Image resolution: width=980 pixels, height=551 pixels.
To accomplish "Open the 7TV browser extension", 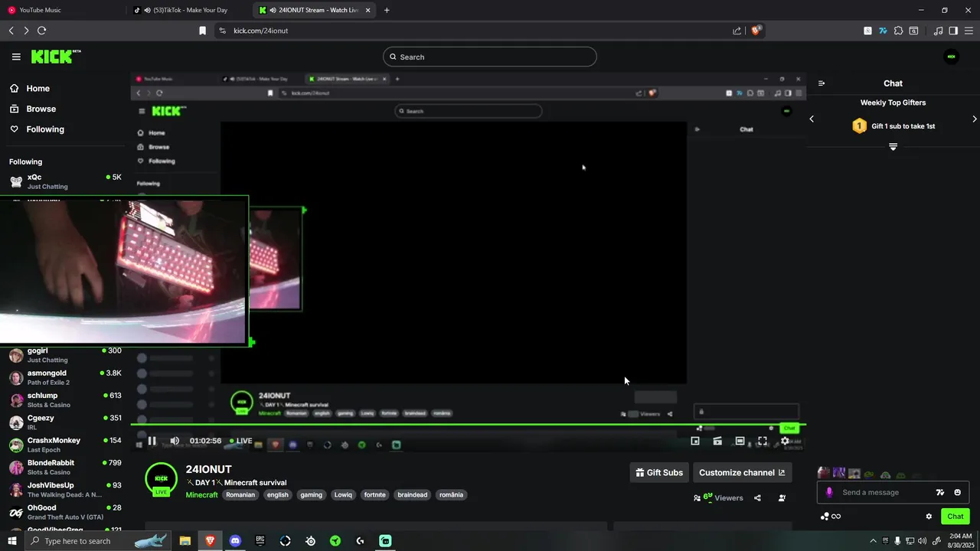I will 883,31.
